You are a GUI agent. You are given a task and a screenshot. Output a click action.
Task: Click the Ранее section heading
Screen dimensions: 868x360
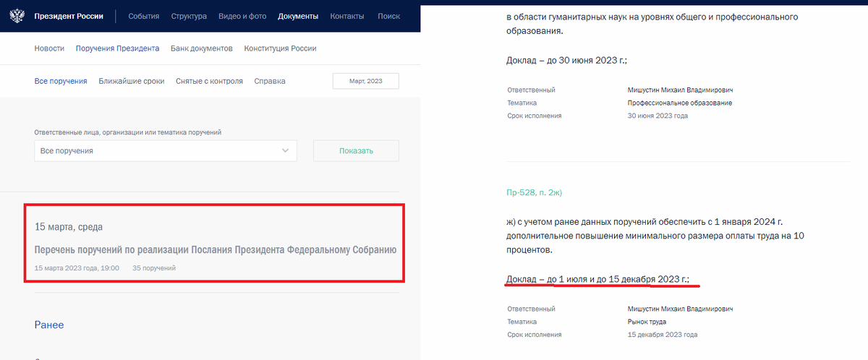49,325
